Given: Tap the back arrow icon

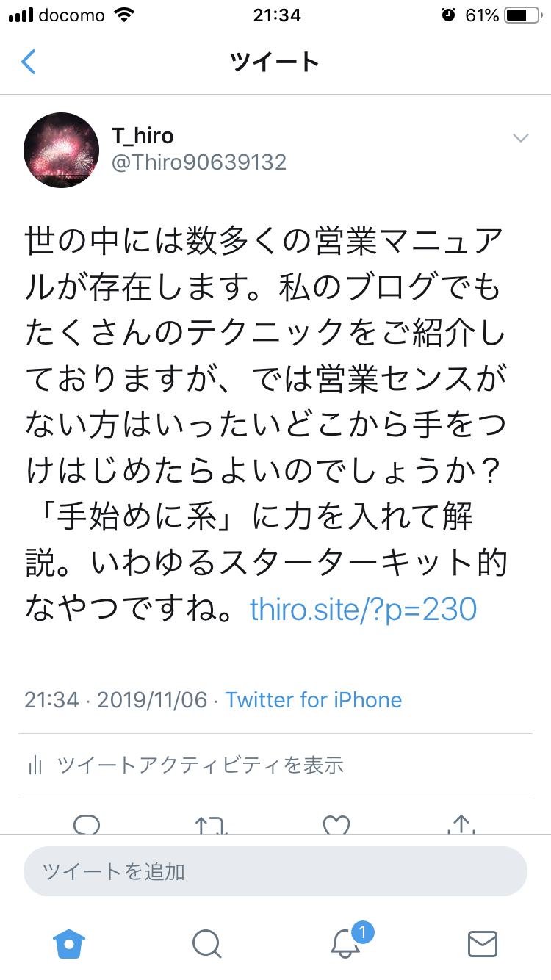Looking at the screenshot, I should [29, 62].
